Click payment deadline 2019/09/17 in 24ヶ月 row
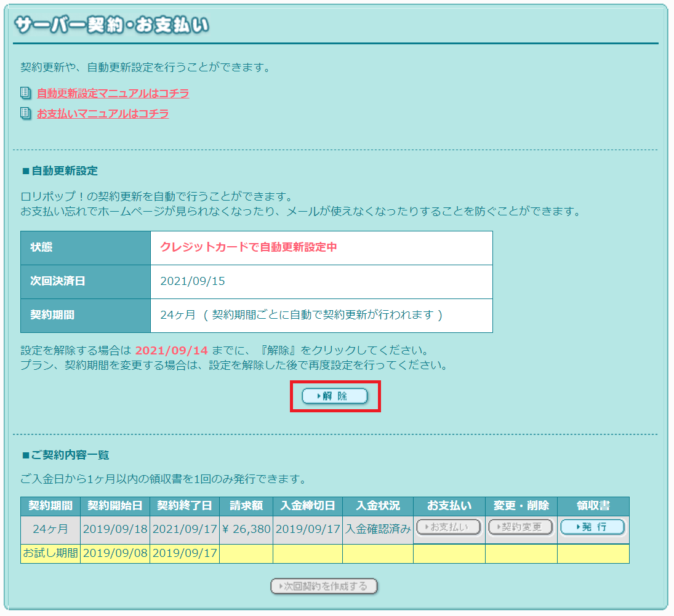 [308, 530]
